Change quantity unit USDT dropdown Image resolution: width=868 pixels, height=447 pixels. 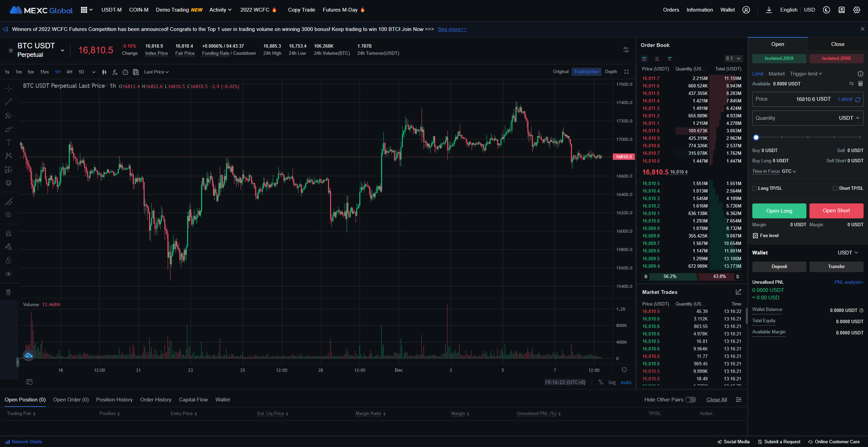[x=849, y=118]
